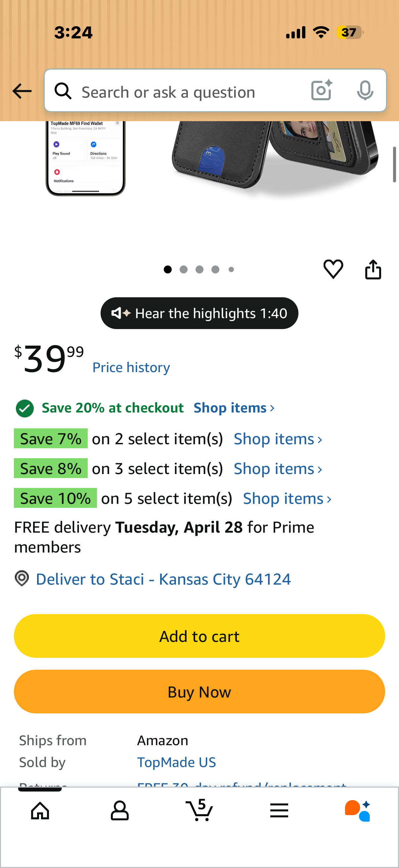Tap the Add to cart button
The image size is (399, 868).
199,636
